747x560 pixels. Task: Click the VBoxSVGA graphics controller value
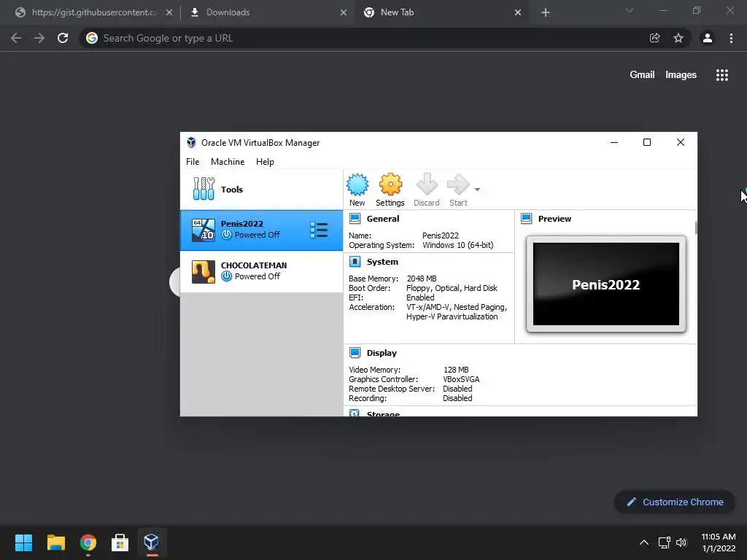pyautogui.click(x=461, y=379)
